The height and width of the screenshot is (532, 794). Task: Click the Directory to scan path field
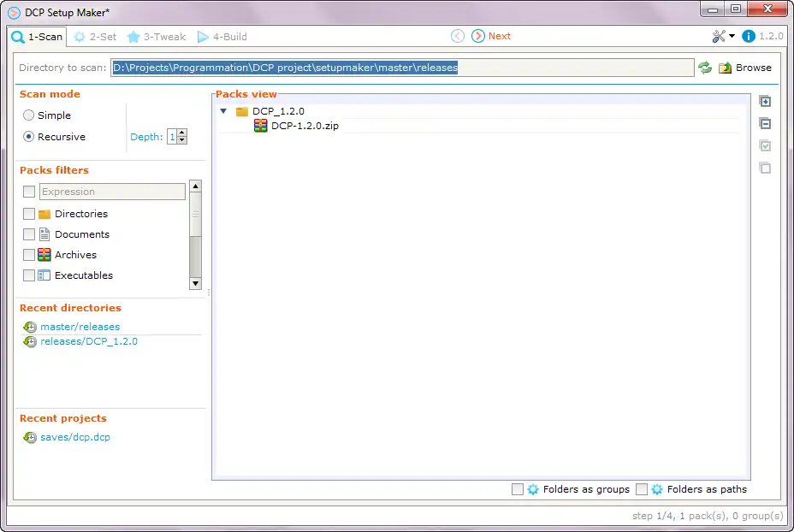(x=402, y=68)
